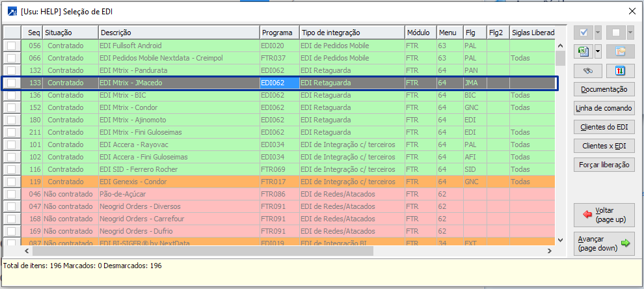Click the FTR017 program cell
This screenshot has height=289, width=644.
tap(279, 182)
